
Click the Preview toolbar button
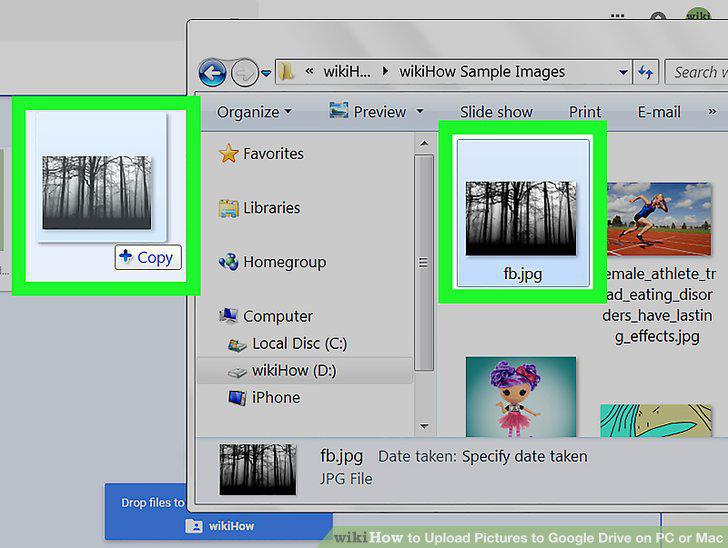click(x=368, y=111)
